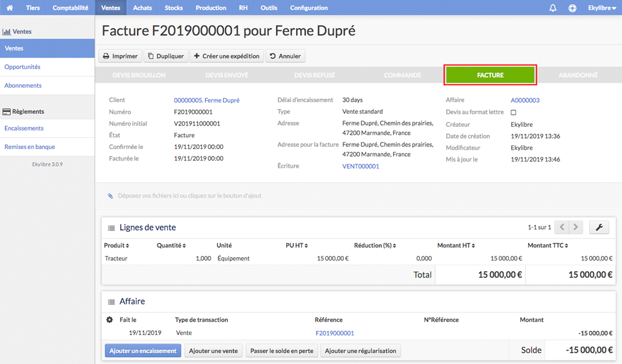Open the A0000003 affaire link
The height and width of the screenshot is (364, 622).
[x=525, y=100]
